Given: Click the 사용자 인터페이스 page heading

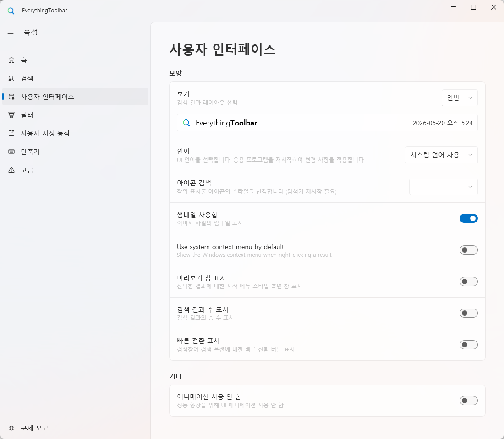Looking at the screenshot, I should coord(222,49).
